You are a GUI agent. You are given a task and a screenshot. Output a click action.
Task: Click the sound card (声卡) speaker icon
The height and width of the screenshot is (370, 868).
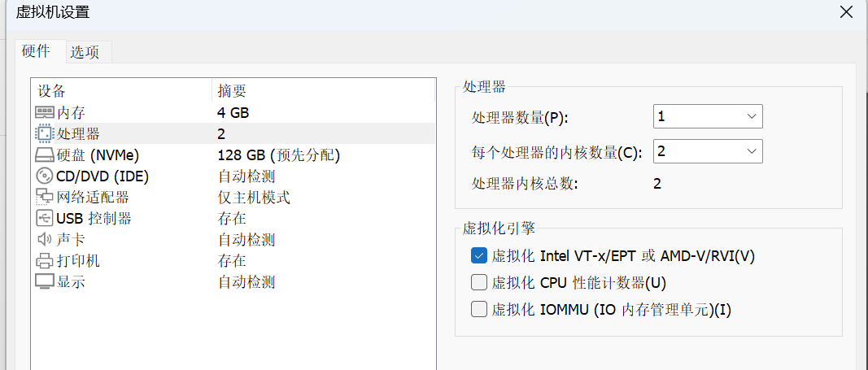pos(45,239)
